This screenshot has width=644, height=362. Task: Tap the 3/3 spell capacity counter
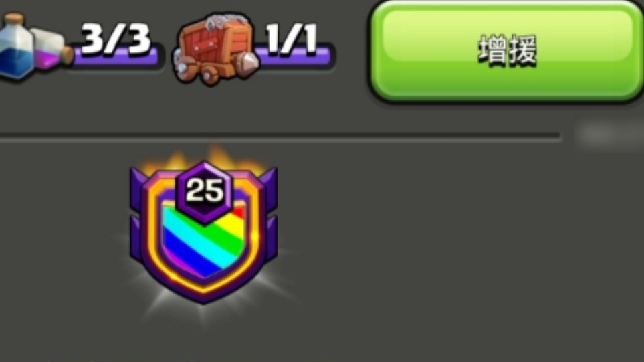(x=116, y=38)
